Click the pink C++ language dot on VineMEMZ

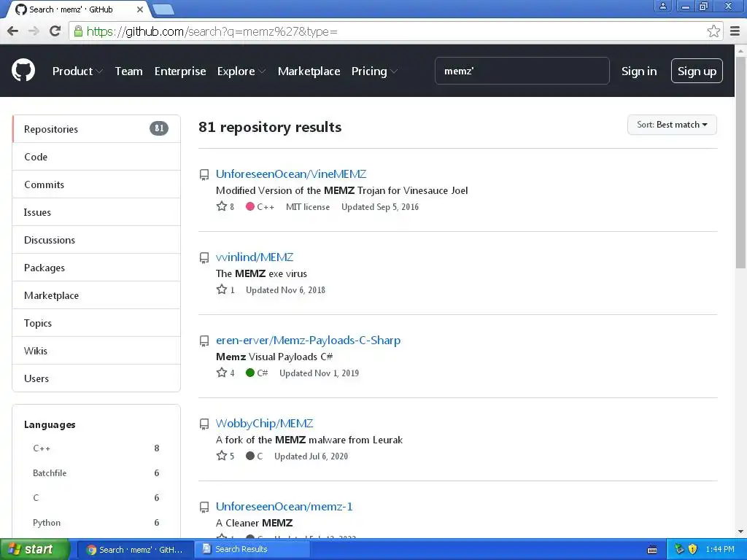point(249,206)
